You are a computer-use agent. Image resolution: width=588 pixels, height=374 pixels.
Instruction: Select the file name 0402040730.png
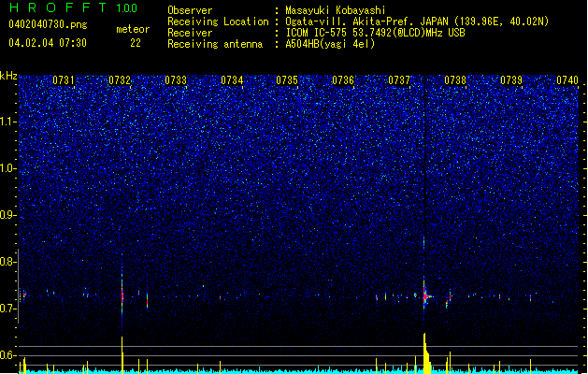pos(48,24)
